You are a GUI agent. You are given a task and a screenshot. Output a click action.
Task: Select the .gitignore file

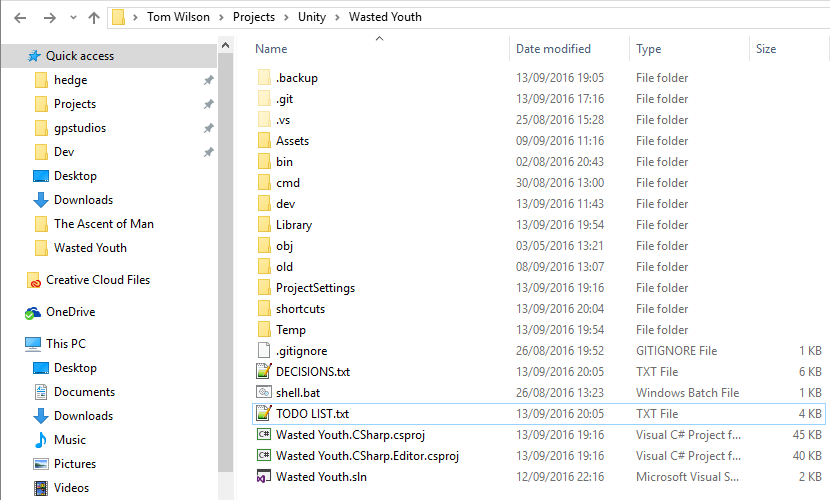point(301,351)
